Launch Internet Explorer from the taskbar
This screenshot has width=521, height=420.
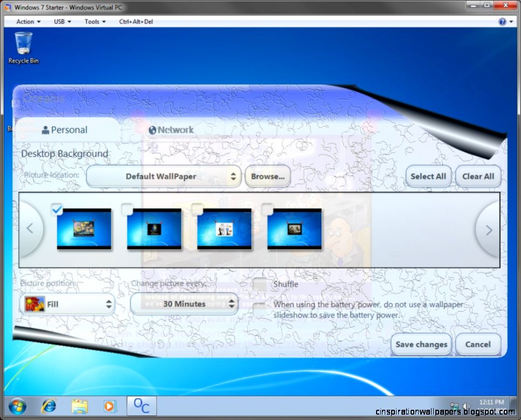click(x=49, y=406)
